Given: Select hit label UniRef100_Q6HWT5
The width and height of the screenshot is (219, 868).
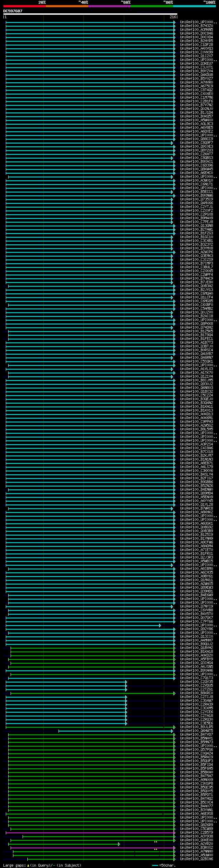Looking at the screenshot, I should (196, 731).
